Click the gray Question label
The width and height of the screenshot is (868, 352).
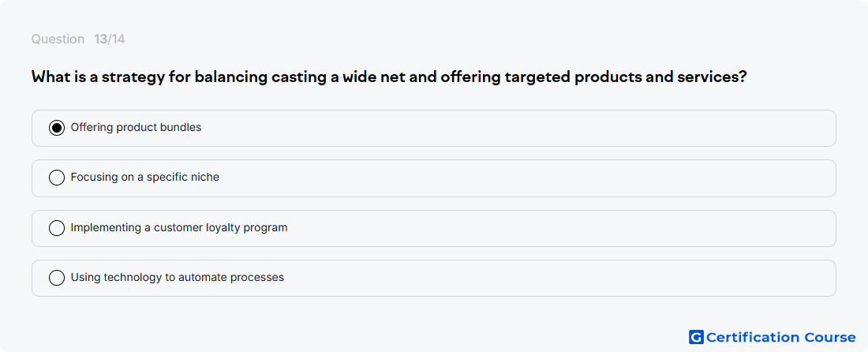58,39
